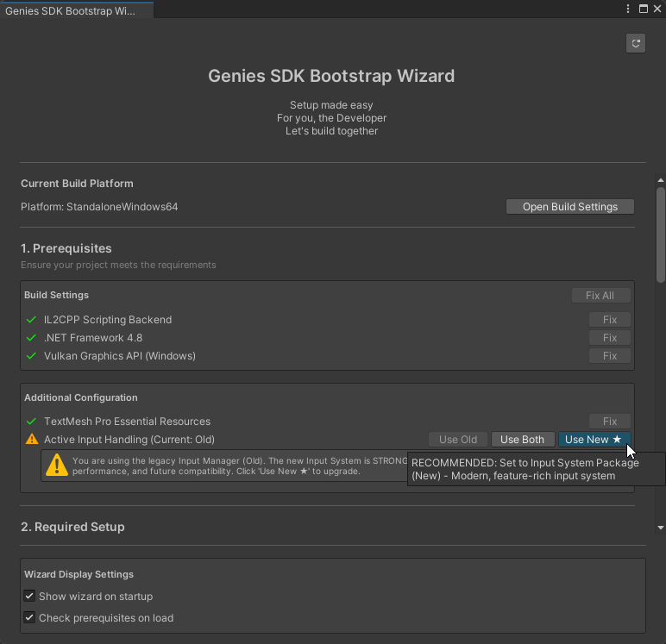Choose Use New ★ input system
The height and width of the screenshot is (644, 666).
pos(594,440)
